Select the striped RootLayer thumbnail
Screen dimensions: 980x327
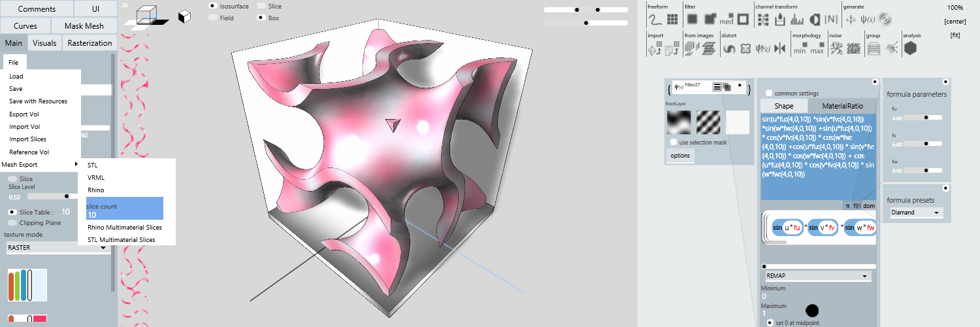[708, 122]
